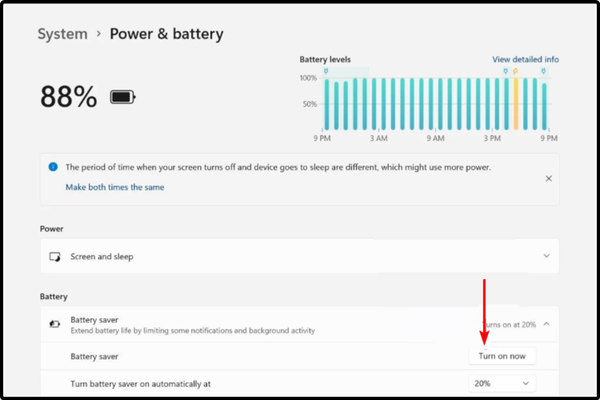Click the yellow bar in battery chart
The image size is (600, 400).
pyautogui.click(x=516, y=104)
